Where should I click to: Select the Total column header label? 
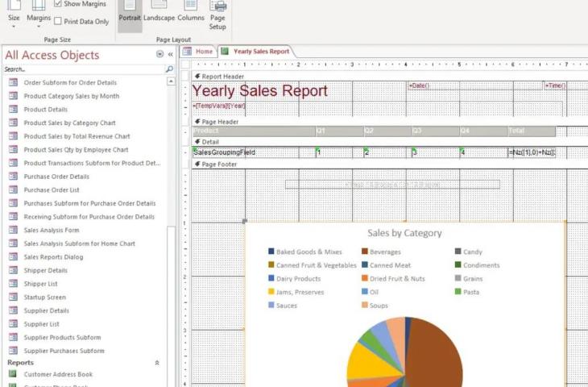point(532,131)
